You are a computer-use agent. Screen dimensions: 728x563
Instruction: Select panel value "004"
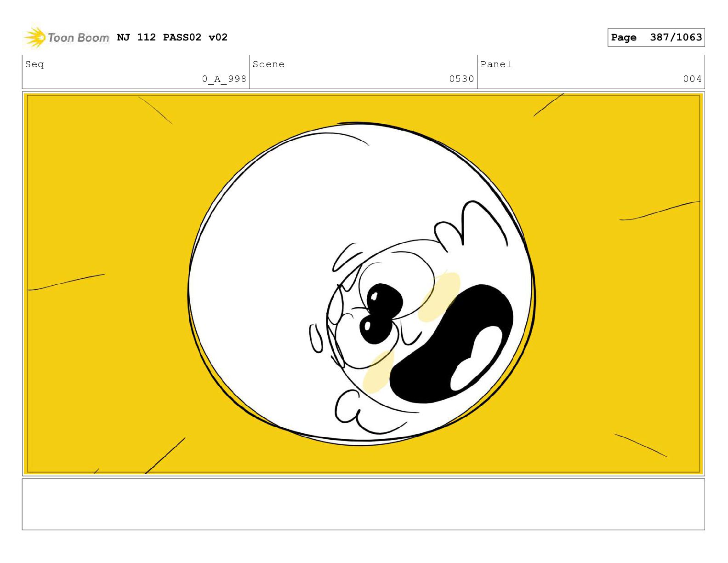(692, 79)
